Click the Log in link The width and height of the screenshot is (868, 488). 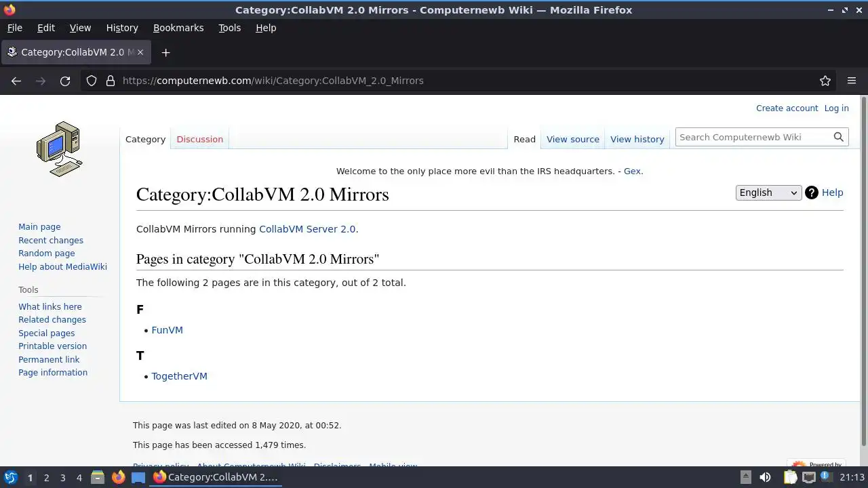(x=836, y=108)
